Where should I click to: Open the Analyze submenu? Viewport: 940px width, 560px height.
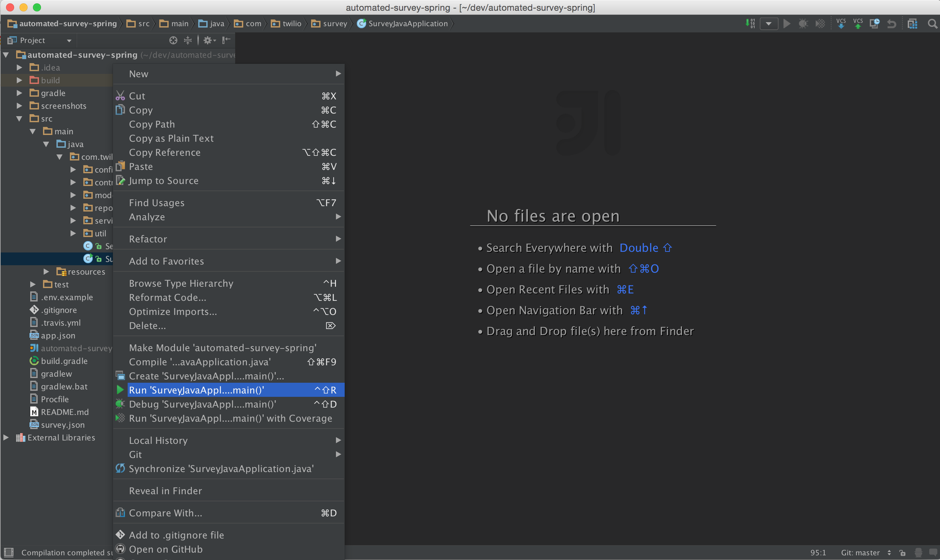[229, 217]
